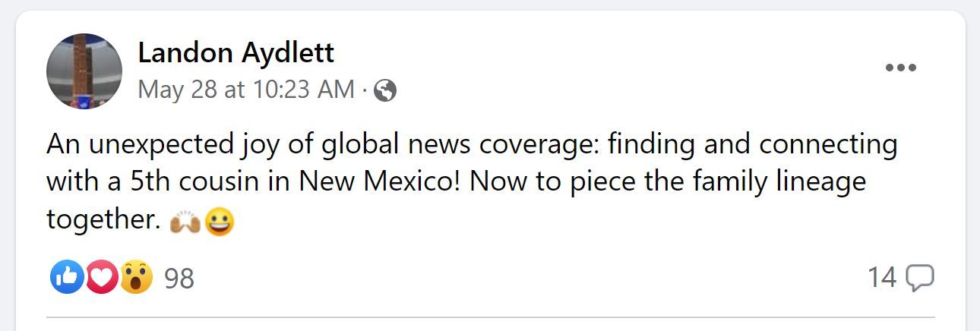Click the yellow Wow reaction emoji
This screenshot has width=980, height=331.
coord(135,278)
